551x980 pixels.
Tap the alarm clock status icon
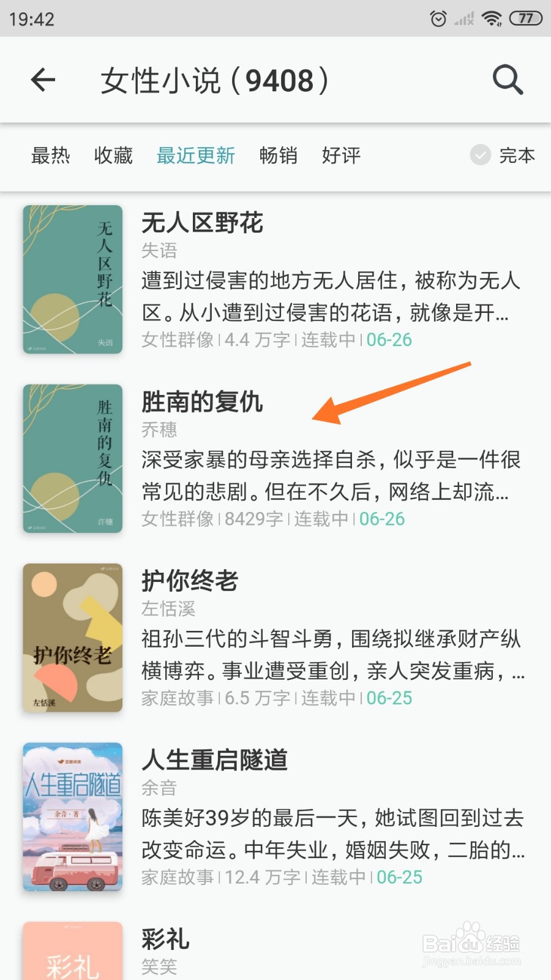(x=438, y=19)
